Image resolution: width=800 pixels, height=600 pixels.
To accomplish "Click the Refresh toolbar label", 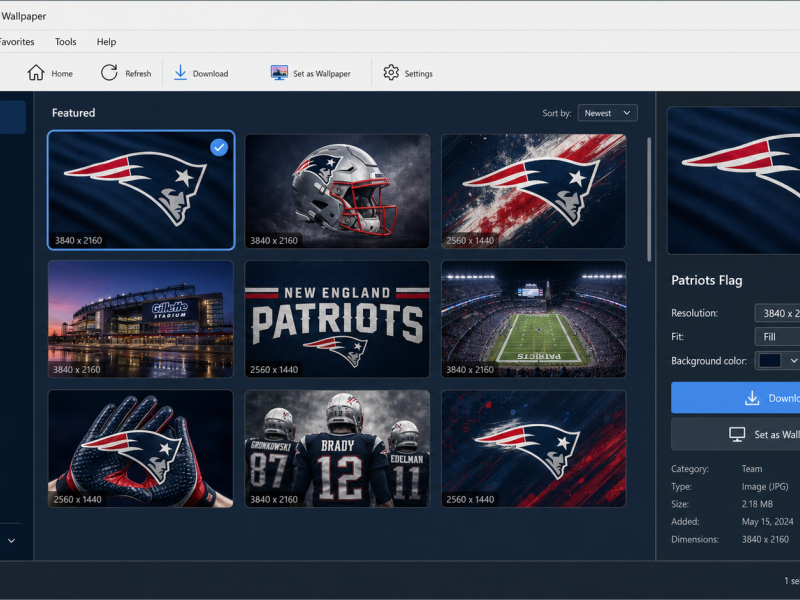I will point(138,73).
